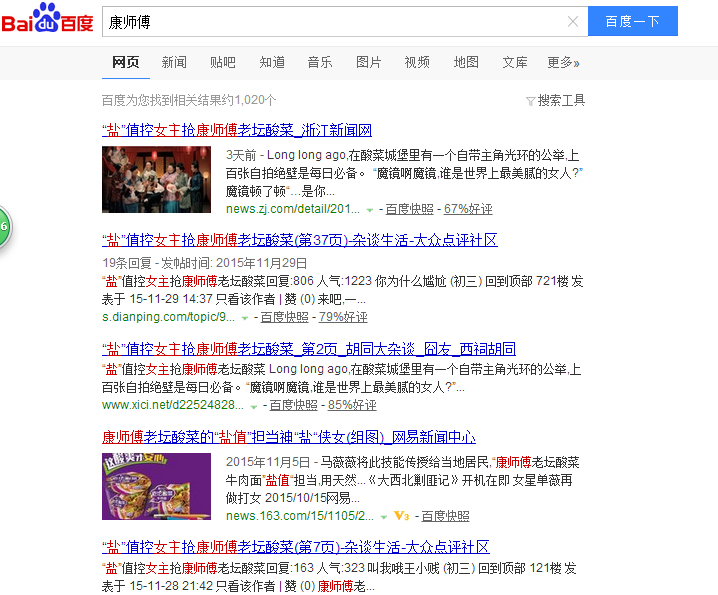Click the purple noodle thumbnail image
Image resolution: width=718 pixels, height=595 pixels.
[156, 486]
